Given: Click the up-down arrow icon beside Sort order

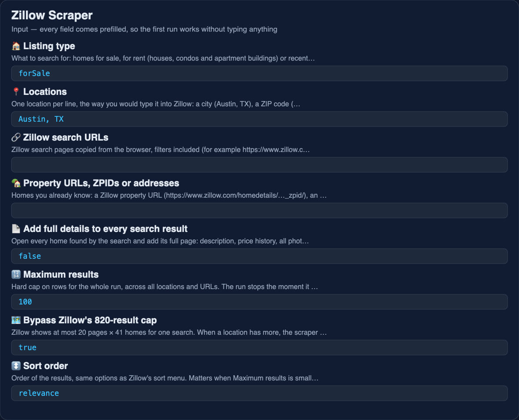Looking at the screenshot, I should point(16,366).
